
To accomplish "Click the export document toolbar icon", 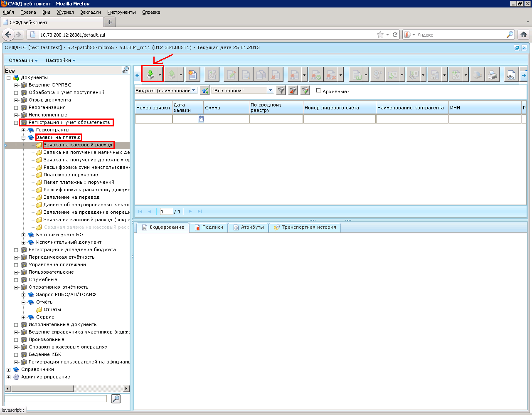I will (172, 75).
